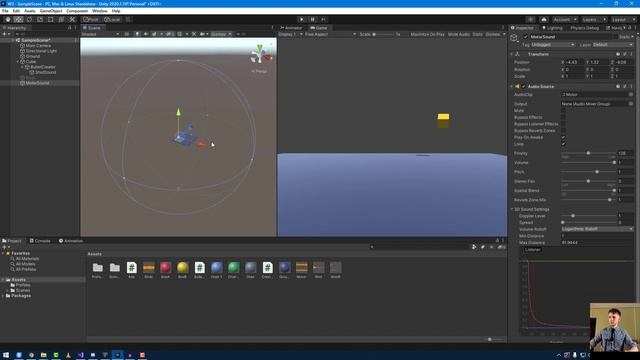Select the Scale tool in toolbar
Screen dimensions: 640x360
click(40, 19)
